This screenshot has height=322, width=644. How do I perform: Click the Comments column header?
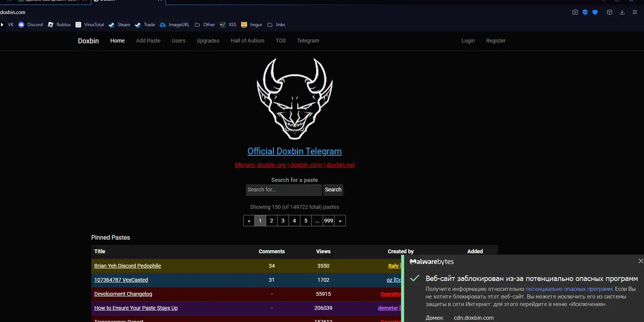point(271,251)
